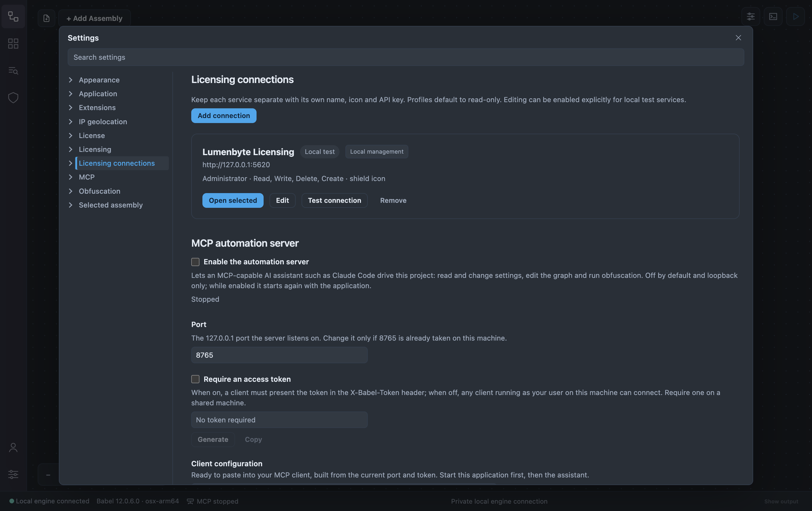Screen dimensions: 812x511
Task: Expand the Extensions settings chevron
Action: tap(71, 108)
